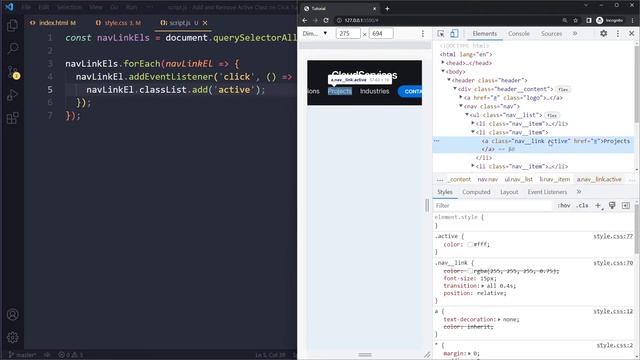Open Computed tab in styles pane
Image resolution: width=640 pixels, height=360 pixels.
click(476, 192)
